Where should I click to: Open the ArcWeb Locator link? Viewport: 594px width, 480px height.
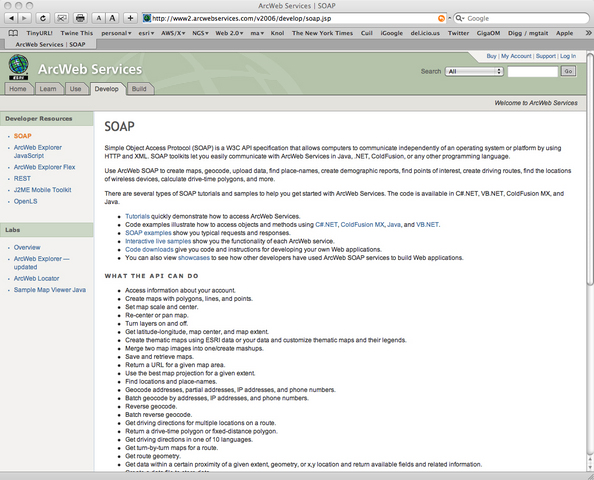[x=36, y=278]
